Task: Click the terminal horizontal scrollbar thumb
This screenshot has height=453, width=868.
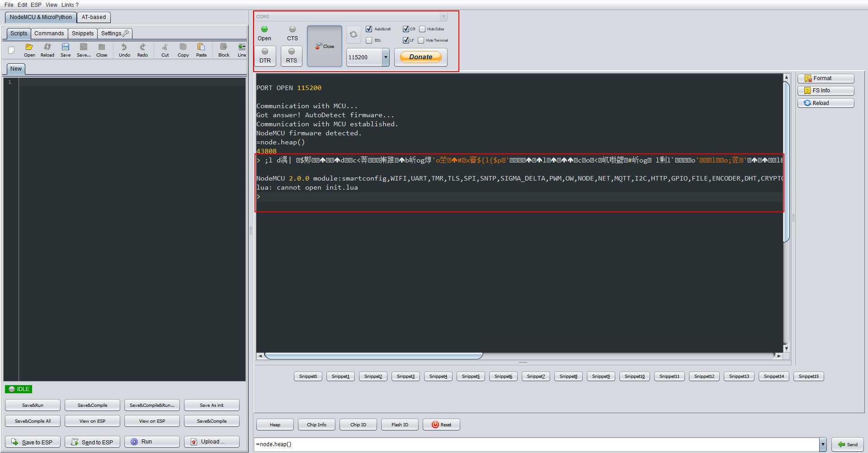Action: tap(374, 356)
